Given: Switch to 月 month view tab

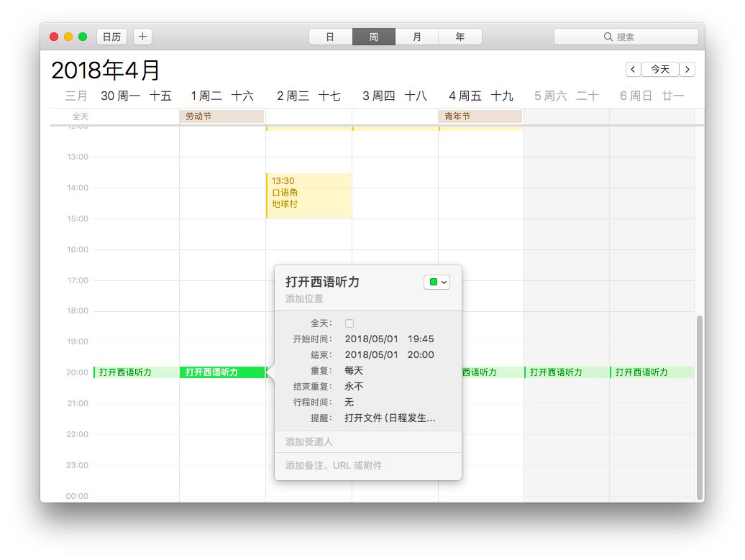Looking at the screenshot, I should click(416, 37).
